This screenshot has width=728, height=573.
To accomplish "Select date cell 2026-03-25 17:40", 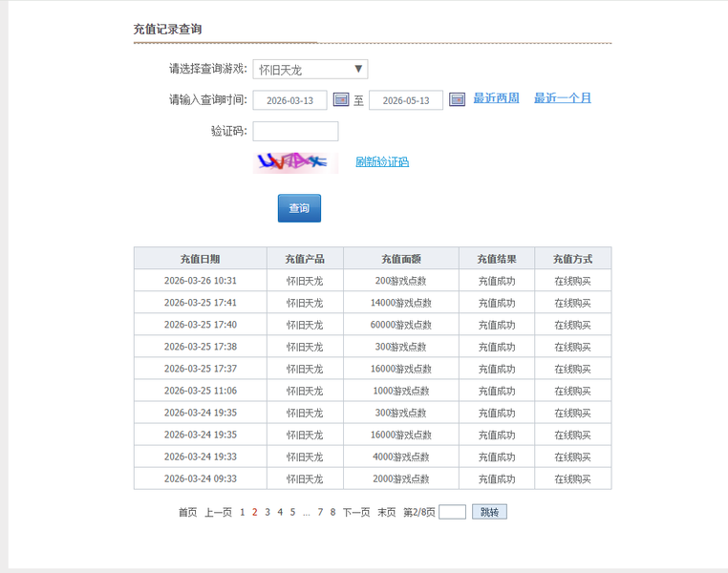I will 200,325.
